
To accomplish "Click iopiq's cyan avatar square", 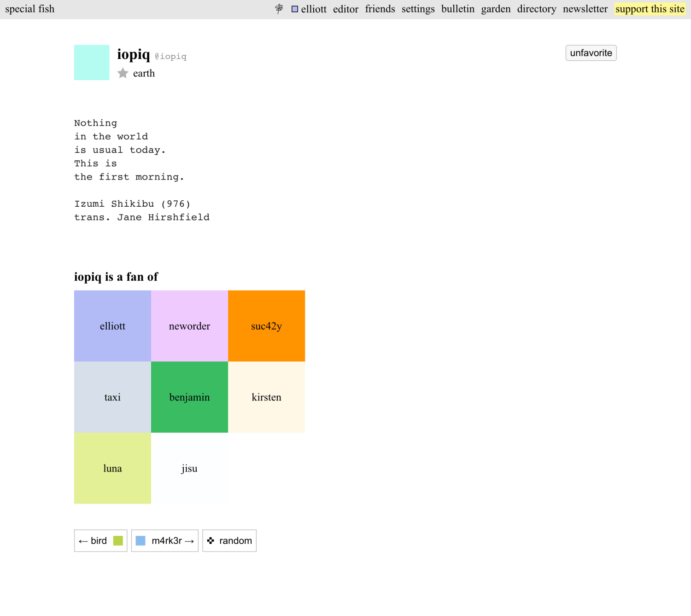I will (92, 63).
